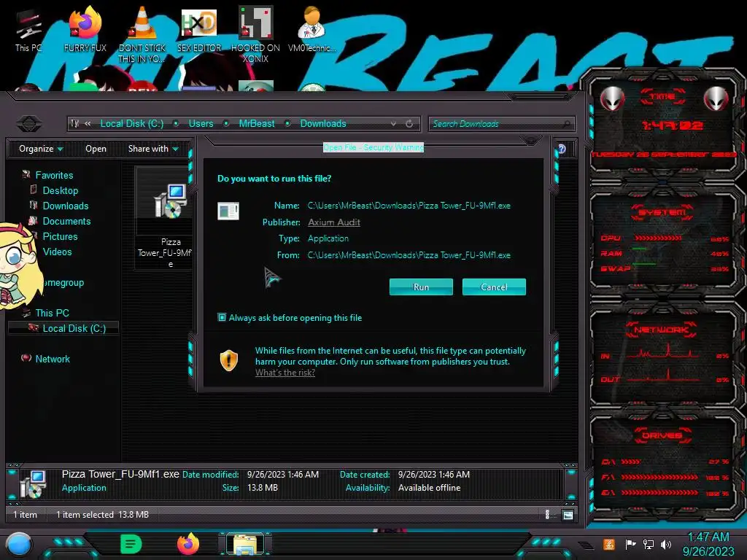Open Firefox from the taskbar
The image size is (747, 560).
[x=188, y=544]
